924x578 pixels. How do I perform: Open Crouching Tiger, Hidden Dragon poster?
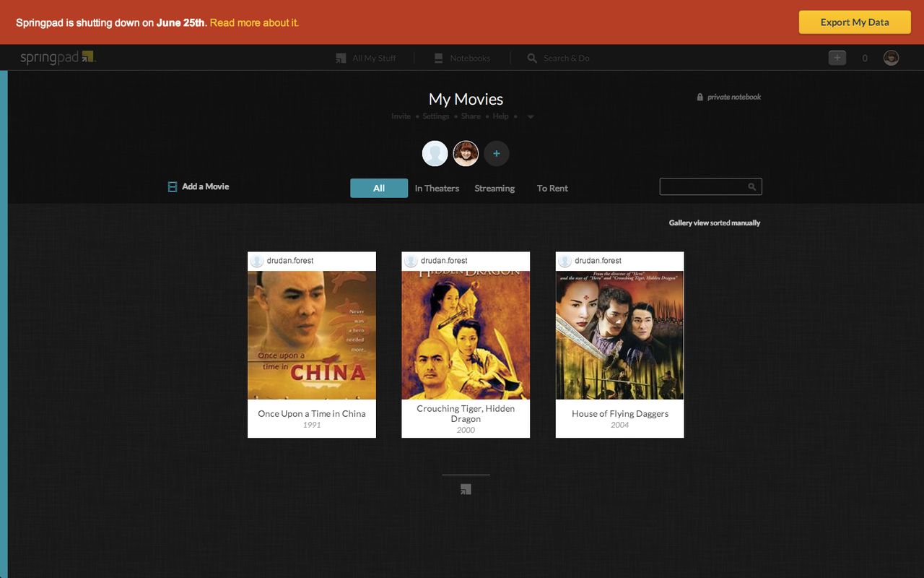[x=466, y=335]
